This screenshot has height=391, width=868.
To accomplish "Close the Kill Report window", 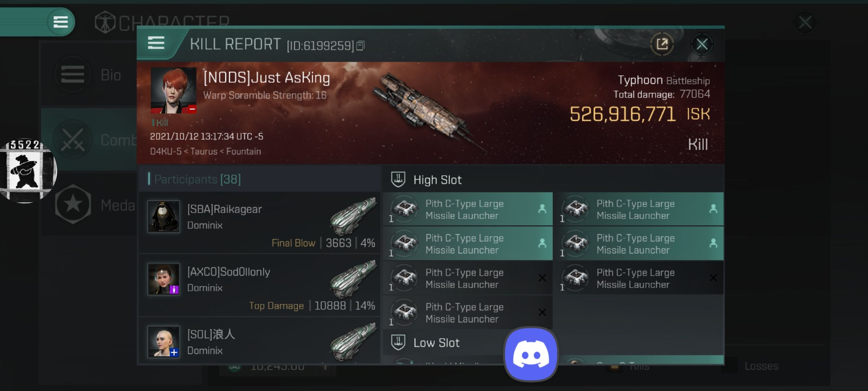I will click(x=702, y=45).
